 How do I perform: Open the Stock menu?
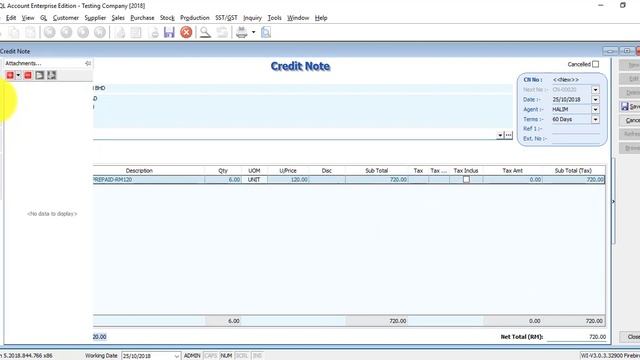coord(167,18)
